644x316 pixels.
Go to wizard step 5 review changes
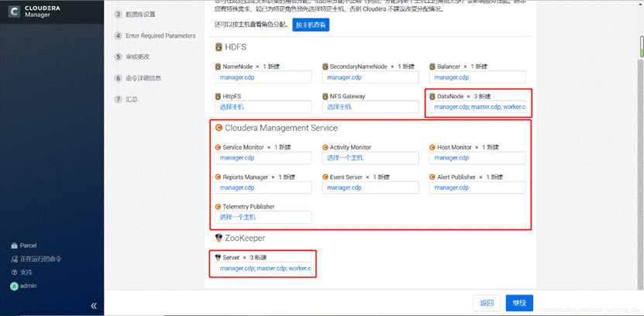coord(133,57)
